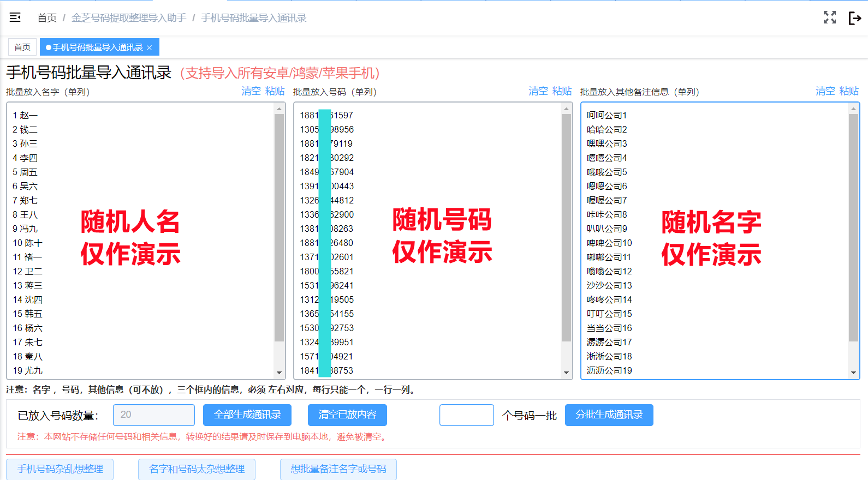The image size is (868, 480).
Task: Click phone numbers scroll-up arrow
Action: pyautogui.click(x=566, y=109)
